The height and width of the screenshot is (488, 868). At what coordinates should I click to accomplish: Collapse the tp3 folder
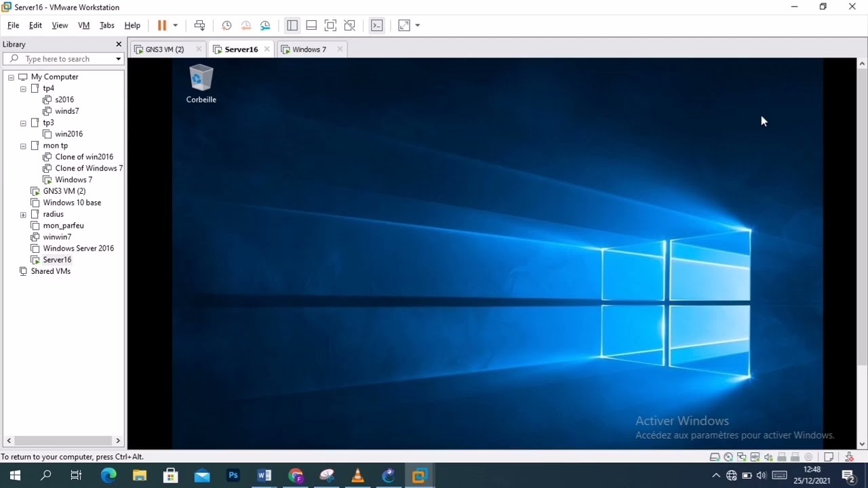[23, 123]
